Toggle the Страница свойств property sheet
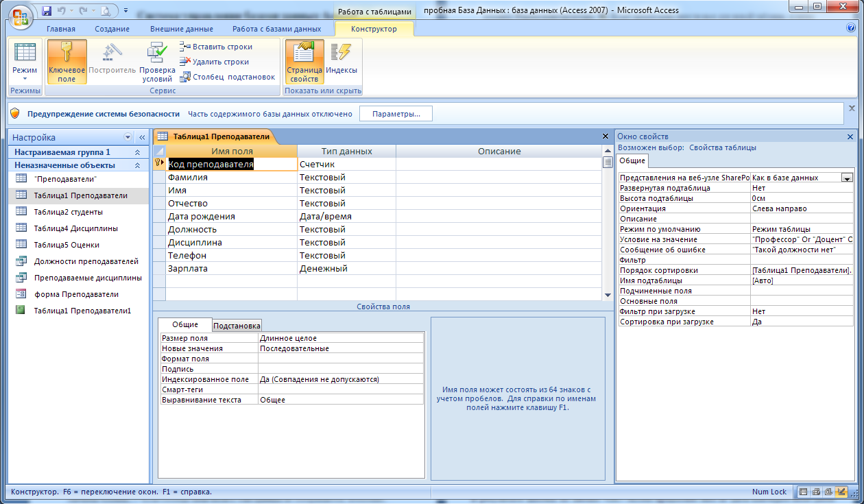 (x=304, y=62)
